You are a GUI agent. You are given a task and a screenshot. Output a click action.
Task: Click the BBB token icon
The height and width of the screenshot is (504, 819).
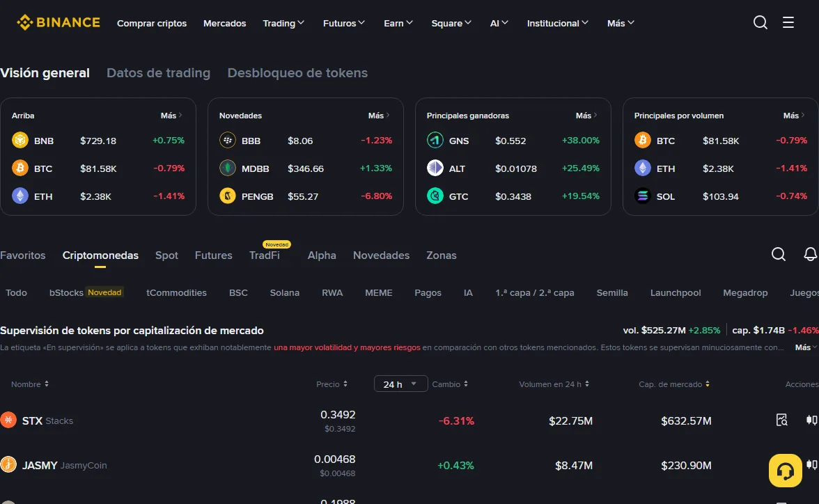[x=227, y=140]
